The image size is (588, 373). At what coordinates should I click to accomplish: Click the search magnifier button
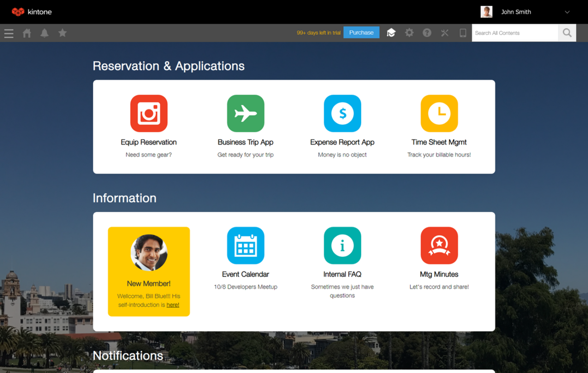point(567,33)
